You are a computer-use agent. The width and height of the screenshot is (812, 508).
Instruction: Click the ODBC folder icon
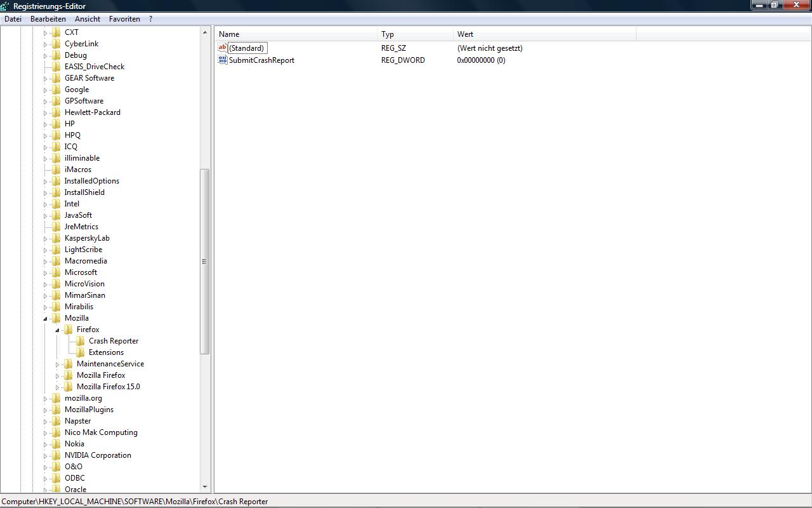tap(56, 478)
